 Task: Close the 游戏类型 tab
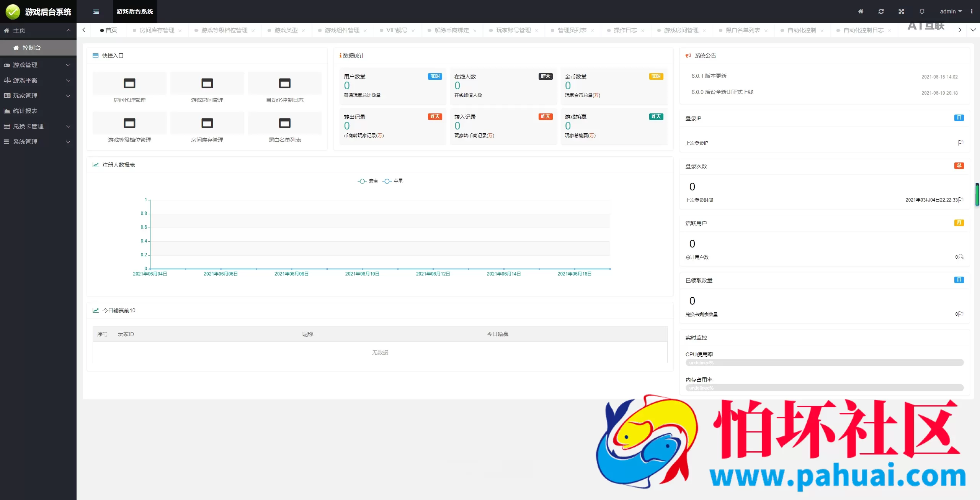pos(303,31)
